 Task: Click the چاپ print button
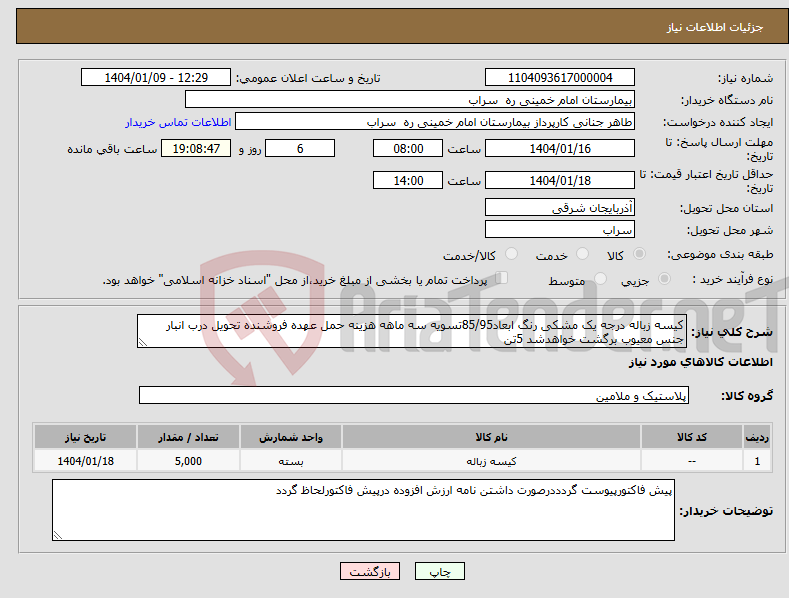click(x=440, y=571)
